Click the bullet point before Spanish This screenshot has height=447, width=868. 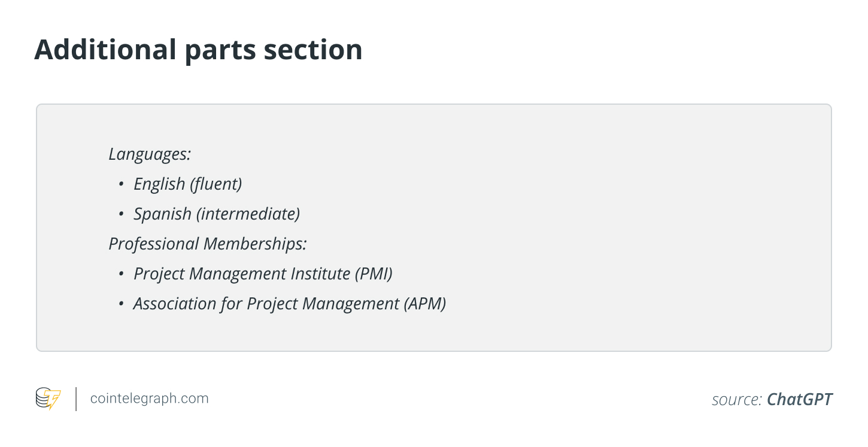122,214
